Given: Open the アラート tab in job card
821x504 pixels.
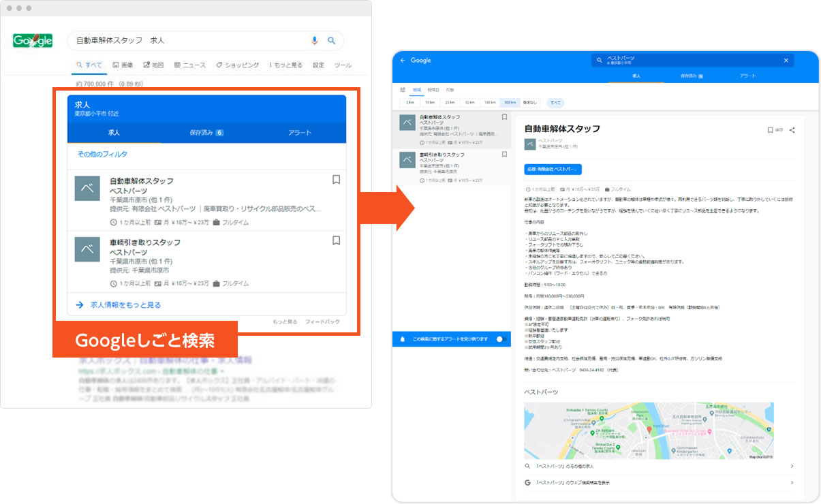Looking at the screenshot, I should 300,133.
